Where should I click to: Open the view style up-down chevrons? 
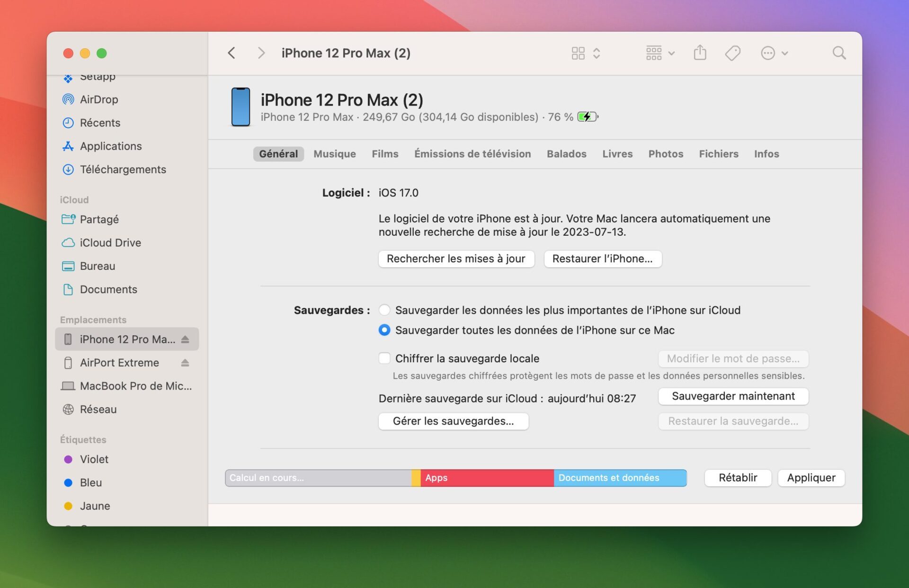pos(597,53)
